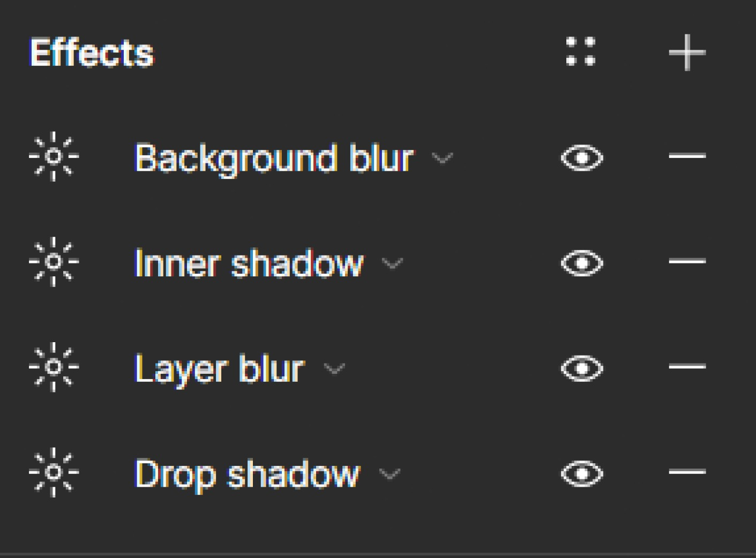Open Inner shadow effect settings sun icon
This screenshot has width=756, height=558.
tap(54, 262)
